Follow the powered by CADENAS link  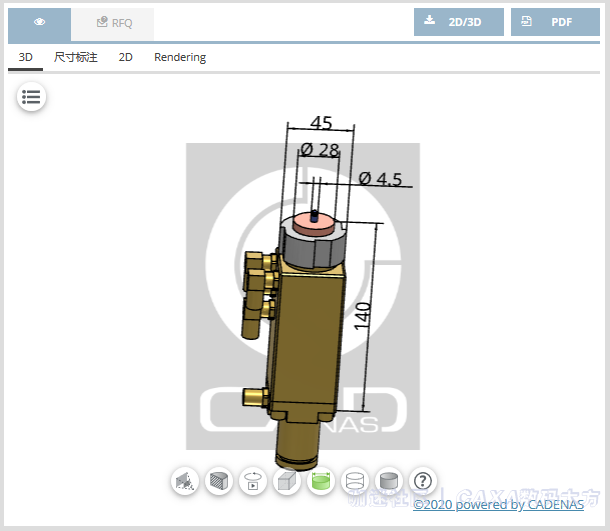[498, 505]
